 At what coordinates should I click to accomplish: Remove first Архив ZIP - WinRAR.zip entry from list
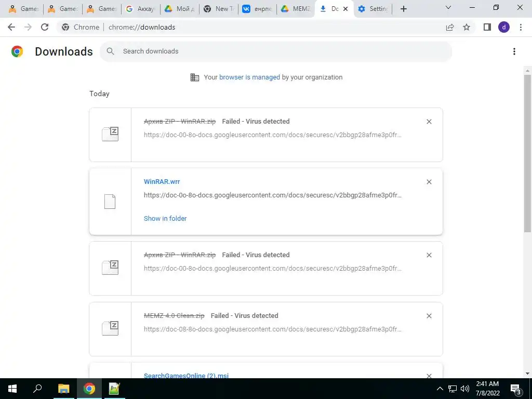tap(429, 122)
